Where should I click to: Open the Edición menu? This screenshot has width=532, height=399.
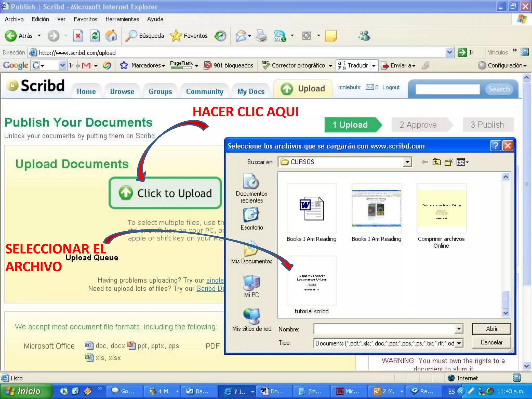40,19
